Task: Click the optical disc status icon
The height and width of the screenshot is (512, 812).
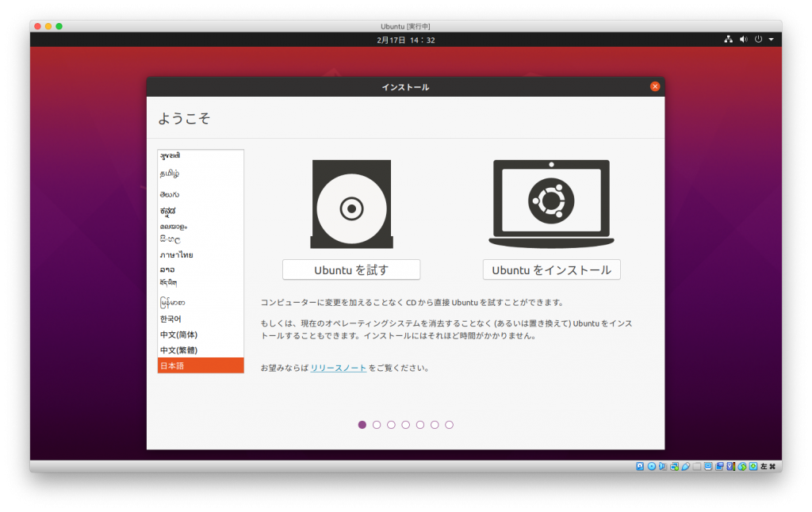Action: click(651, 467)
